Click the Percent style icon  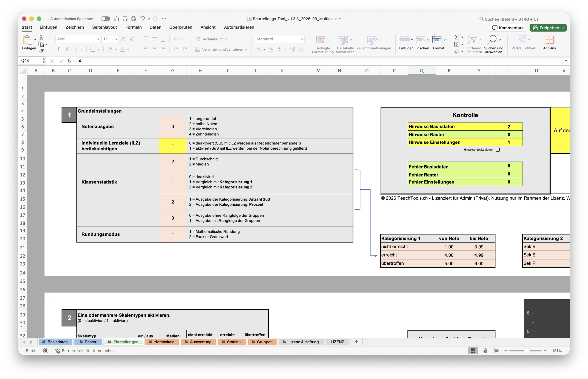pyautogui.click(x=271, y=49)
